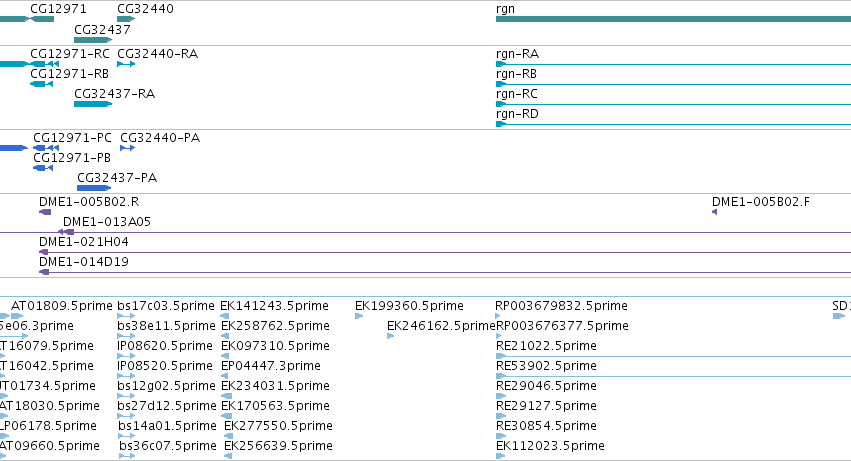The image size is (851, 461).
Task: Select the CG12971-RB transcript glyph
Action: tap(41, 84)
